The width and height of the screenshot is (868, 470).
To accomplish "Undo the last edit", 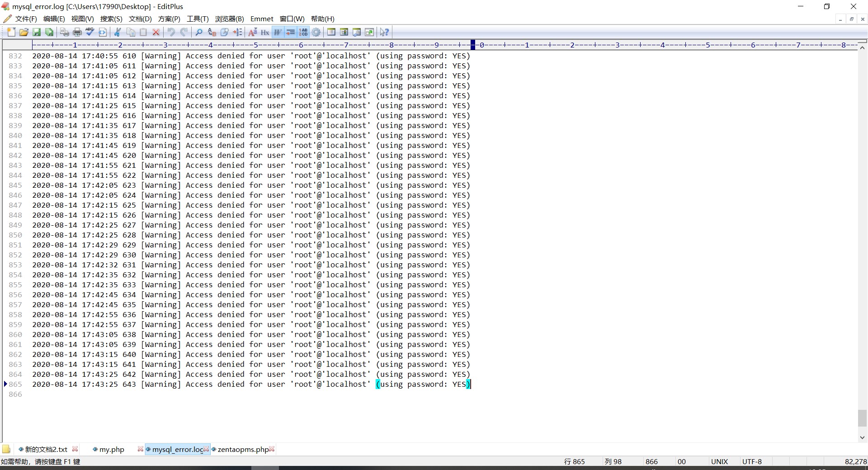I will (171, 32).
